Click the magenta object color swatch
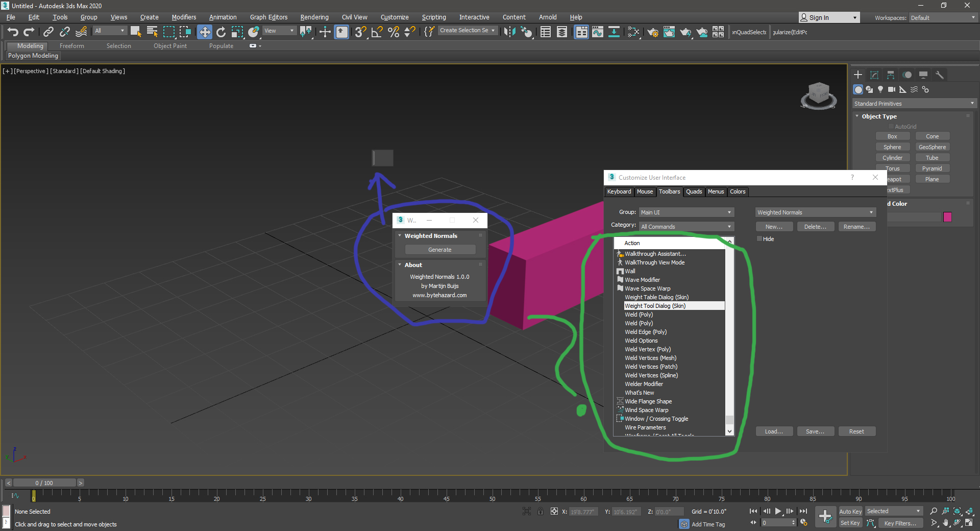The height and width of the screenshot is (531, 980). tap(947, 217)
